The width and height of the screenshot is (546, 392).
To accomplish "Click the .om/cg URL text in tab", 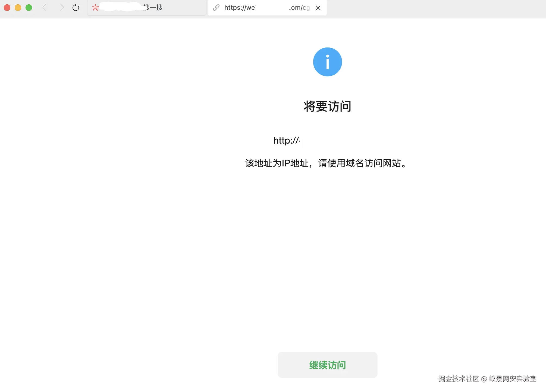I will pyautogui.click(x=300, y=8).
